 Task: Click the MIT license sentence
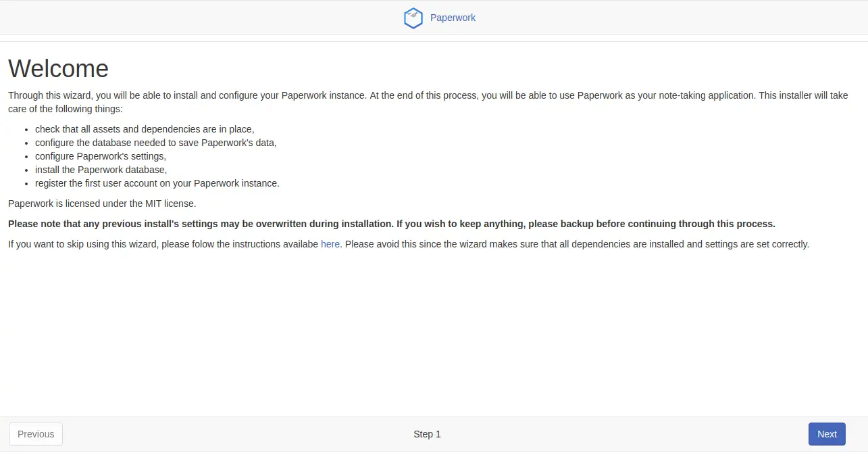[x=102, y=203]
